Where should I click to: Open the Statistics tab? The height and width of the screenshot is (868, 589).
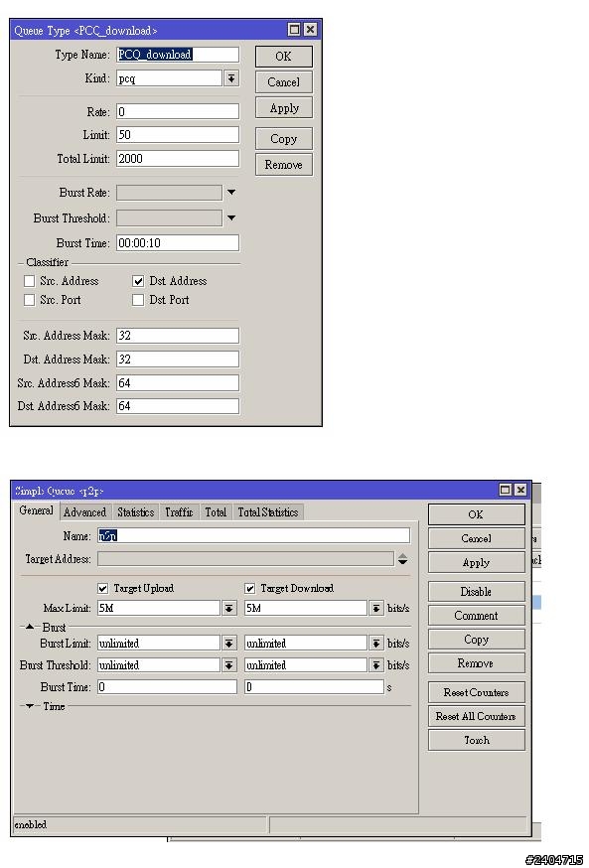[x=136, y=512]
